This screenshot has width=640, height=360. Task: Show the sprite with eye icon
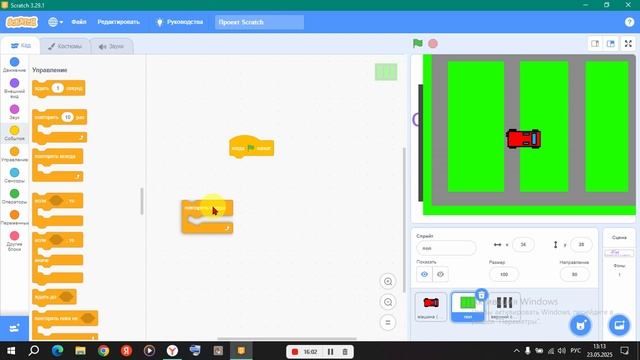click(424, 274)
